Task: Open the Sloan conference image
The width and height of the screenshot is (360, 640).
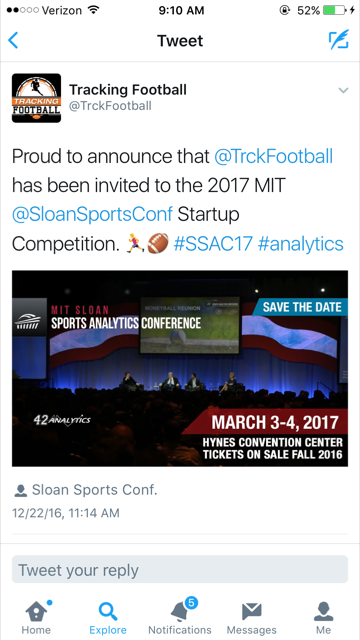Action: (180, 368)
